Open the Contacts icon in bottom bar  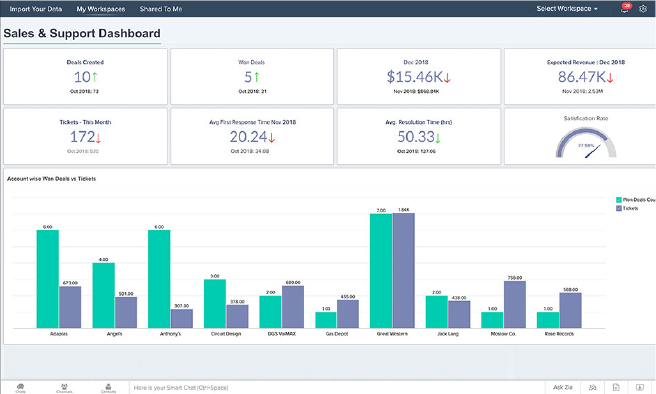[x=108, y=388]
